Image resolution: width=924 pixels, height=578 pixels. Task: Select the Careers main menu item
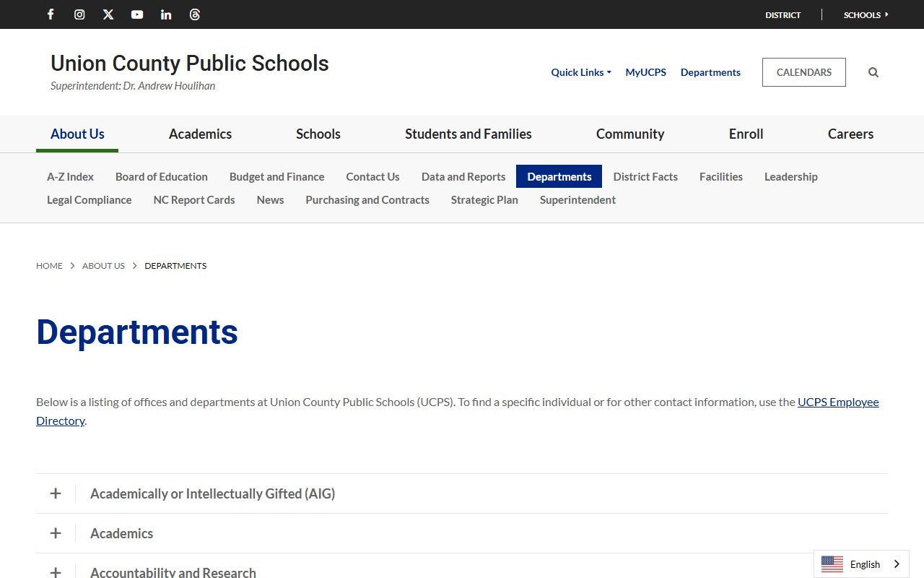pyautogui.click(x=850, y=134)
